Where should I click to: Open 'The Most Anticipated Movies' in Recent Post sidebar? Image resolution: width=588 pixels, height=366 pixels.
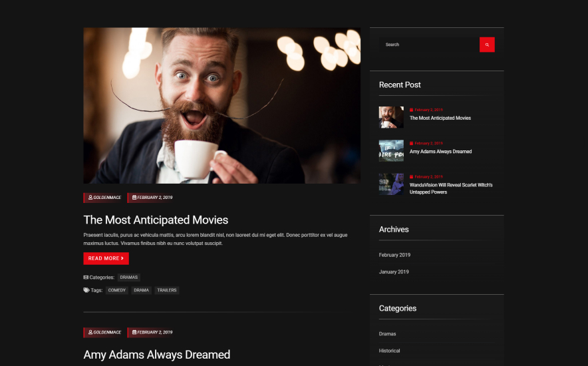click(x=440, y=118)
